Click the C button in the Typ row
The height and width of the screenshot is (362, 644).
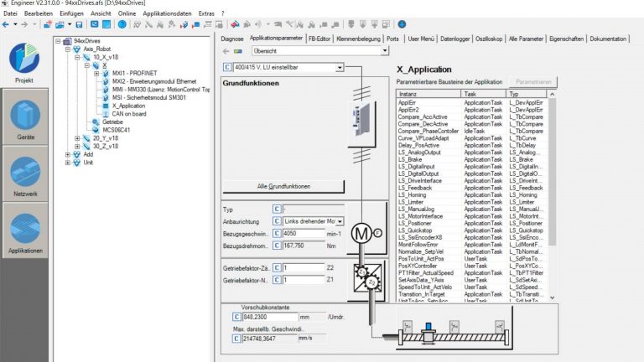pos(277,209)
